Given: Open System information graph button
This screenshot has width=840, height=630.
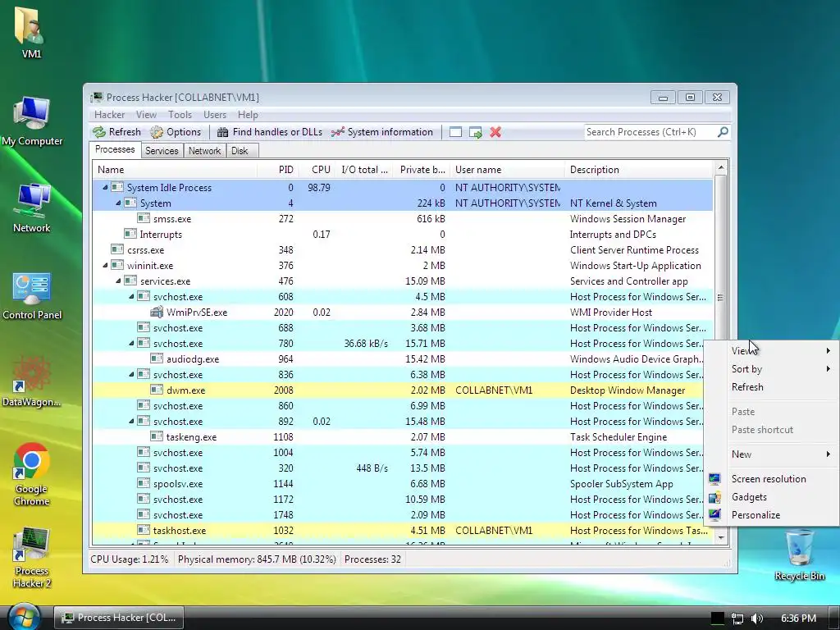Looking at the screenshot, I should tap(382, 132).
